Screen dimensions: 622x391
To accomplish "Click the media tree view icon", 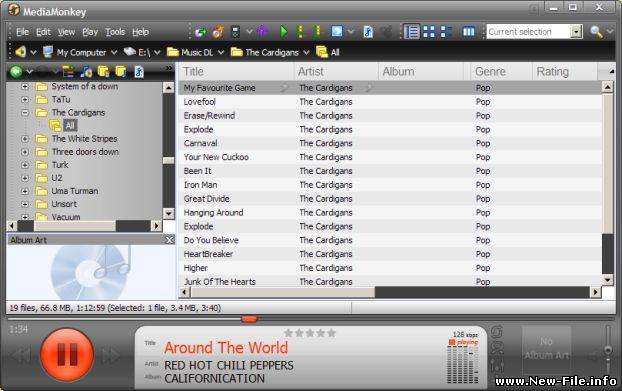I will pyautogui.click(x=68, y=72).
